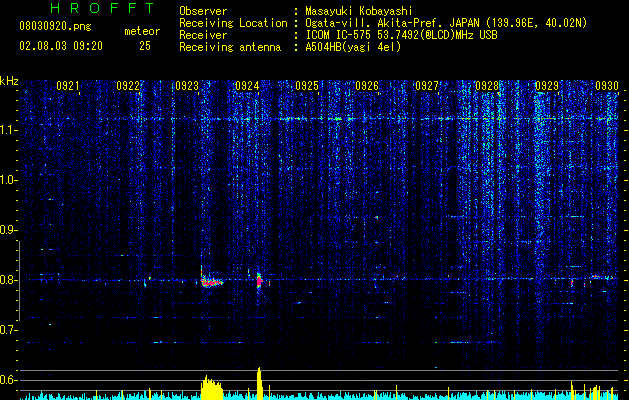Click the 0925 time marker
Screen dimensions: 629x400
pyautogui.click(x=307, y=86)
